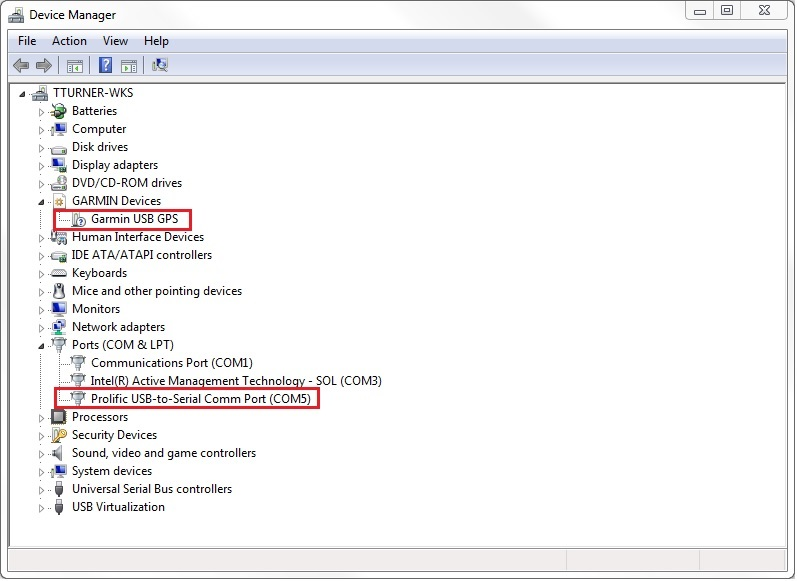Click the Network adapters category icon
Image resolution: width=797 pixels, height=581 pixels.
click(59, 327)
